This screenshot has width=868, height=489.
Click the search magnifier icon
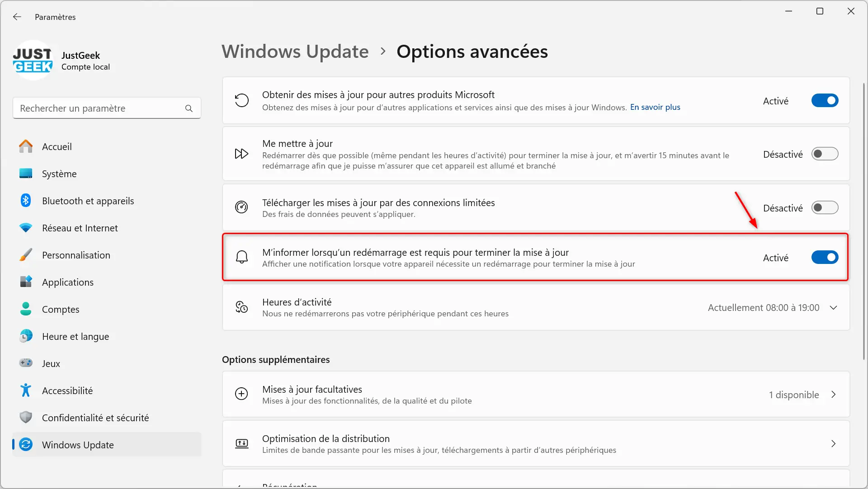[x=189, y=108]
